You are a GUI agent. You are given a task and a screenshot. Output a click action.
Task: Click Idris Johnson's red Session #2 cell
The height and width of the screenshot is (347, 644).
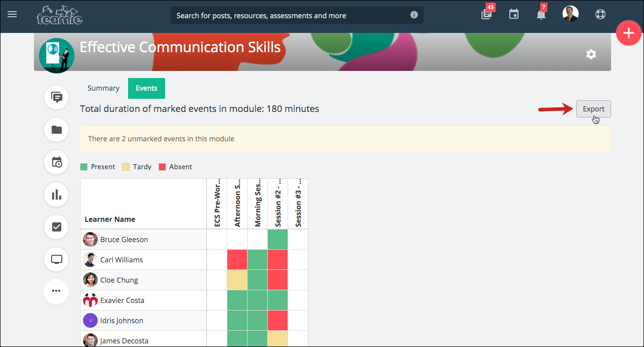[278, 320]
